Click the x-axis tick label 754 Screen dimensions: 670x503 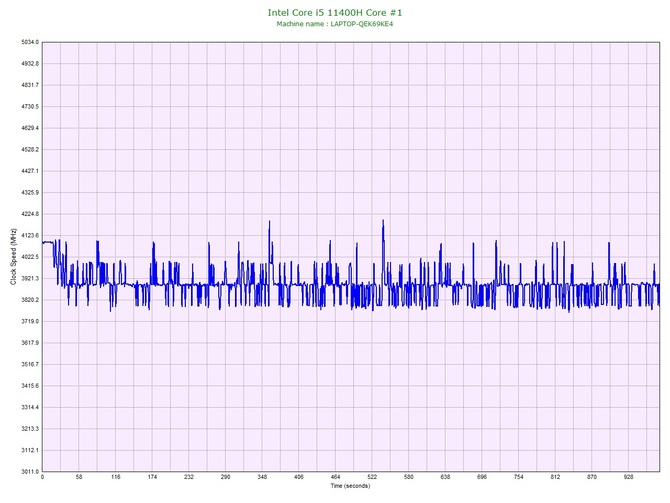point(519,477)
